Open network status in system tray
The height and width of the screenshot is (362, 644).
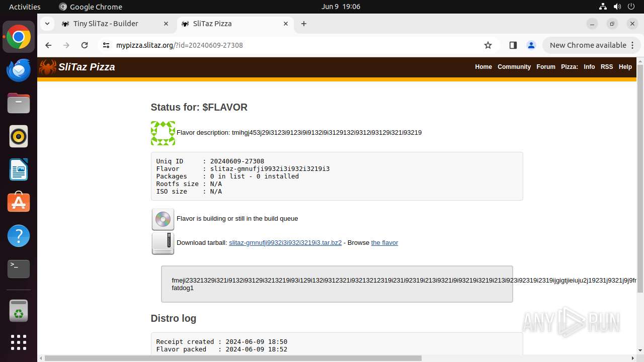tap(603, 7)
